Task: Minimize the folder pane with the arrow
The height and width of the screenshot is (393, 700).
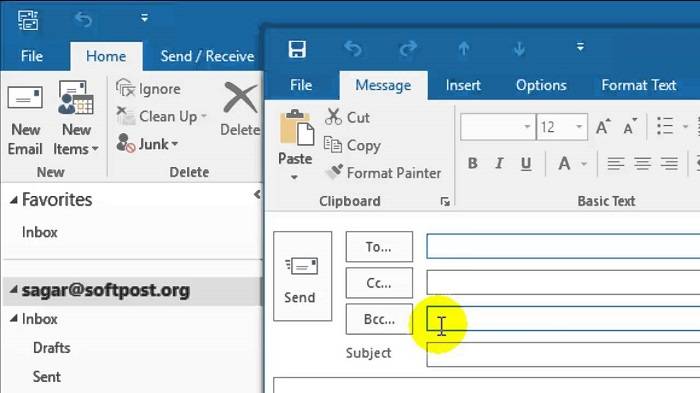Action: point(257,194)
